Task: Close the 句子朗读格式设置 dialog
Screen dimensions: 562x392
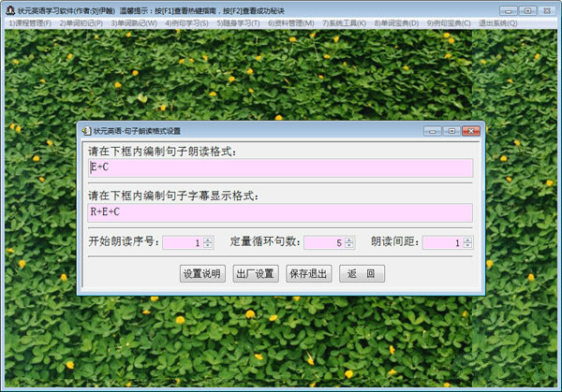Action: (471, 131)
